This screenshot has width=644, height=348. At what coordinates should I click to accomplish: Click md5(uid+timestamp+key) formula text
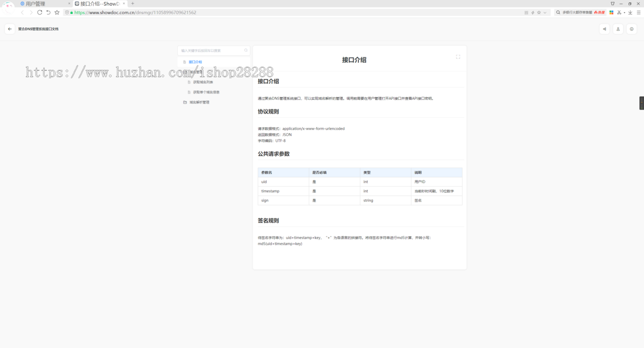coord(280,244)
